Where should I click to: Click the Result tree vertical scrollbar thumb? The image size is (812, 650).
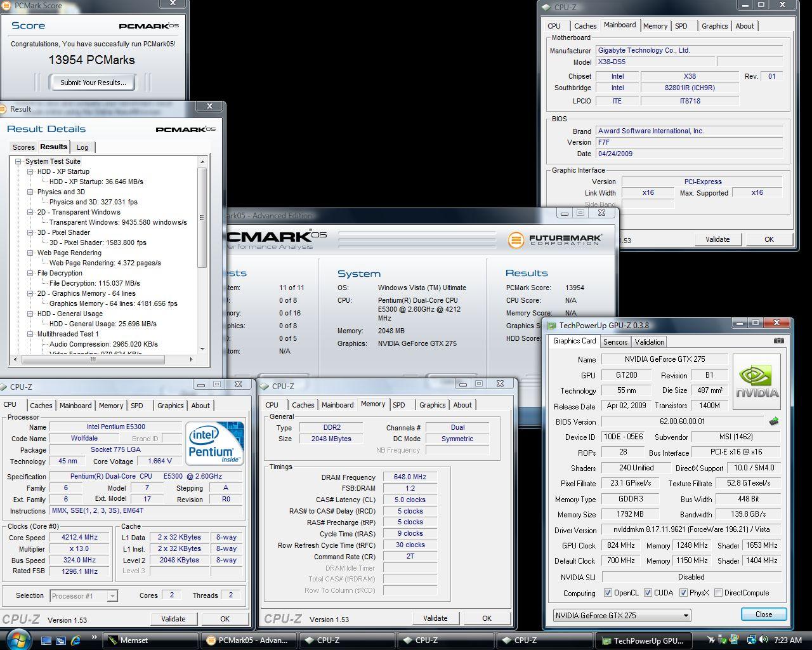point(202,218)
